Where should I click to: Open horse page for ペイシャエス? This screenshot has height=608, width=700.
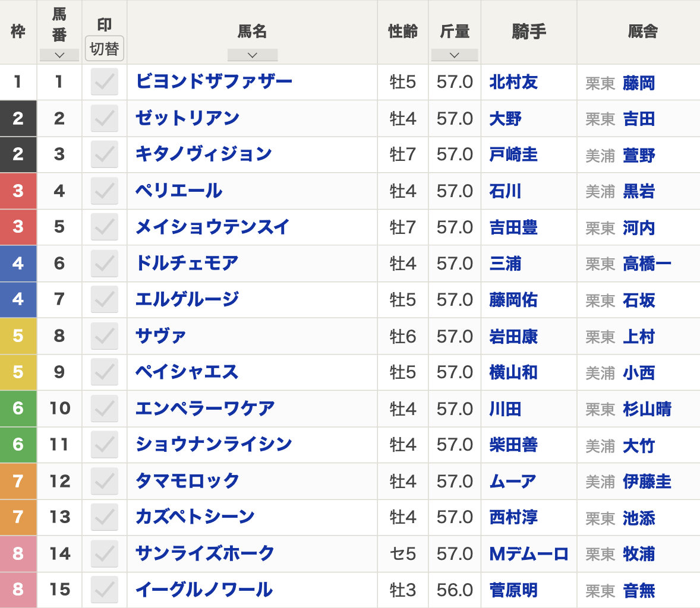(x=187, y=372)
